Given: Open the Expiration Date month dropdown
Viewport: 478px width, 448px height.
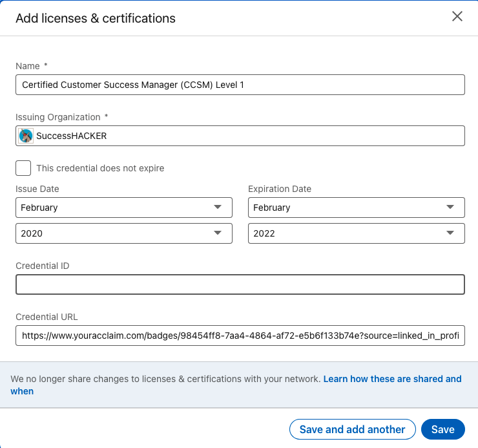Looking at the screenshot, I should 357,208.
